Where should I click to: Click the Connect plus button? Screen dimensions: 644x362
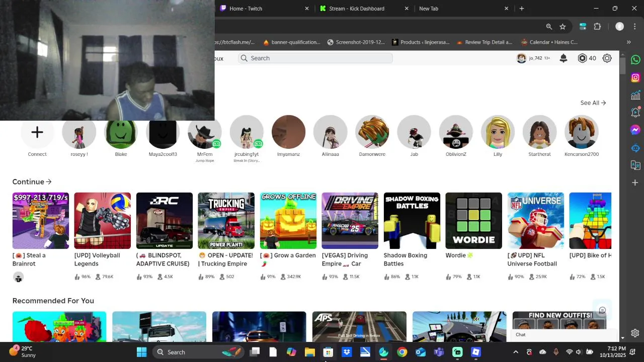point(37,132)
